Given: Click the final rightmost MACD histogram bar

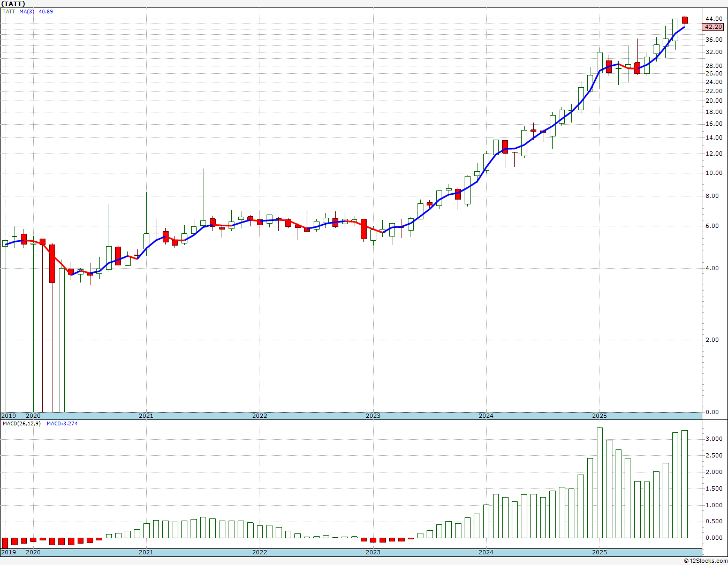Looking at the screenshot, I should (685, 484).
